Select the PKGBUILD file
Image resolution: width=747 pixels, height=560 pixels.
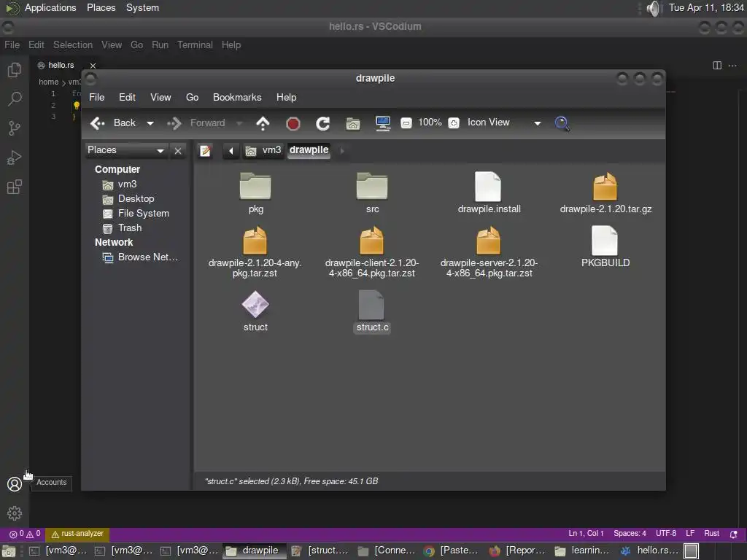(x=605, y=246)
